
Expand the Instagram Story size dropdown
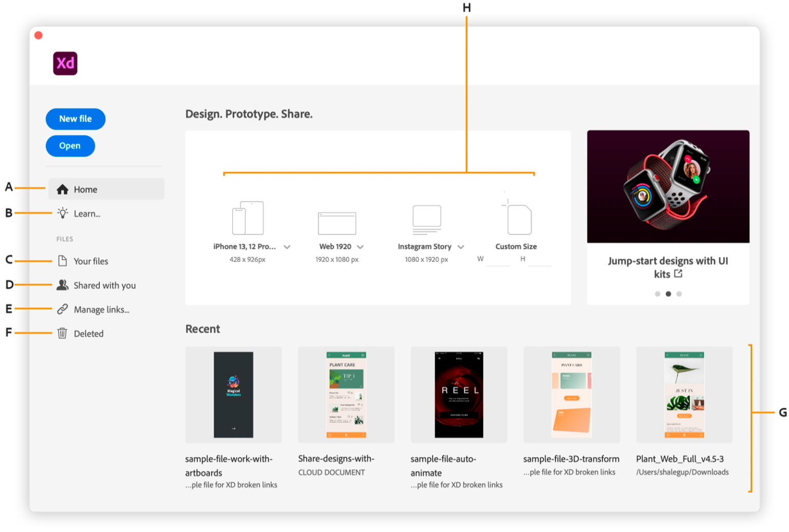point(461,247)
